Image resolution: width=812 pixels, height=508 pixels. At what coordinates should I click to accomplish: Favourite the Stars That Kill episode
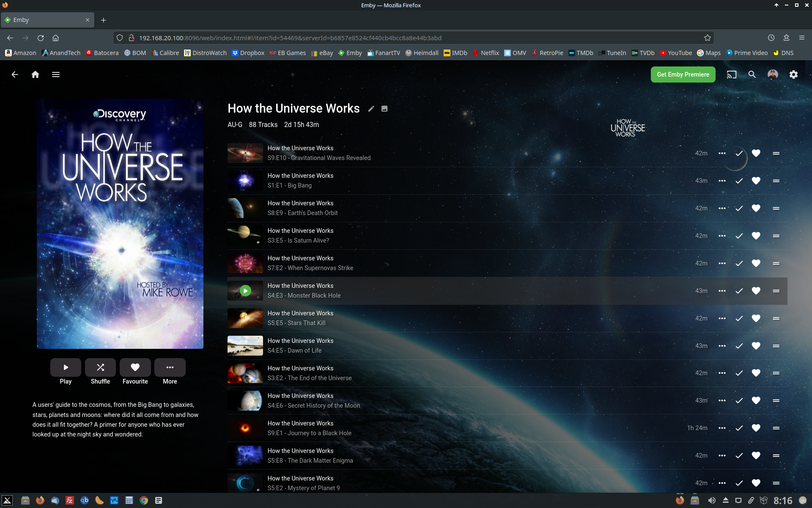756,318
